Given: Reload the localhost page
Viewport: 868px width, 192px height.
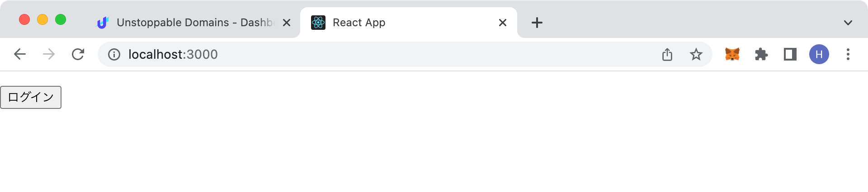Looking at the screenshot, I should pyautogui.click(x=78, y=54).
